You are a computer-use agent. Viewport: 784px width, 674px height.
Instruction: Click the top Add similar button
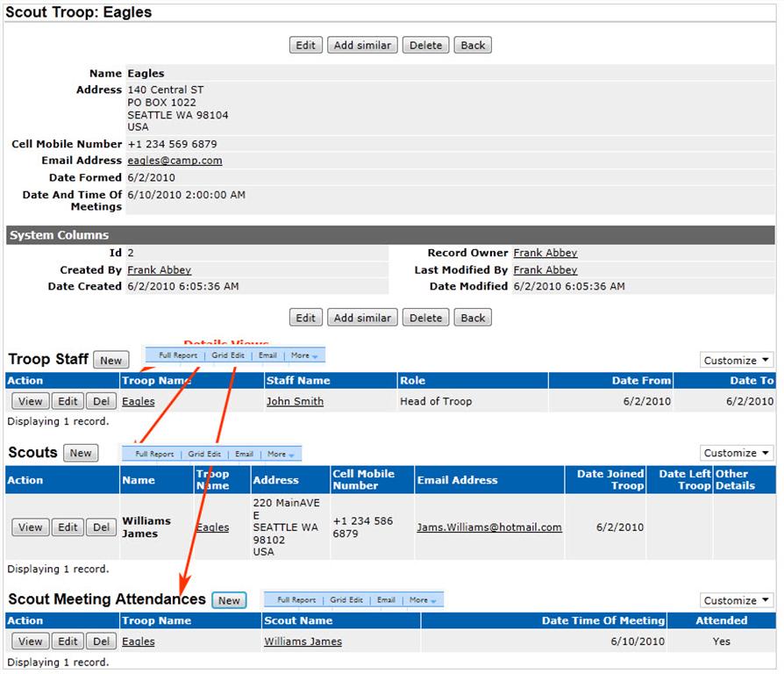(363, 46)
